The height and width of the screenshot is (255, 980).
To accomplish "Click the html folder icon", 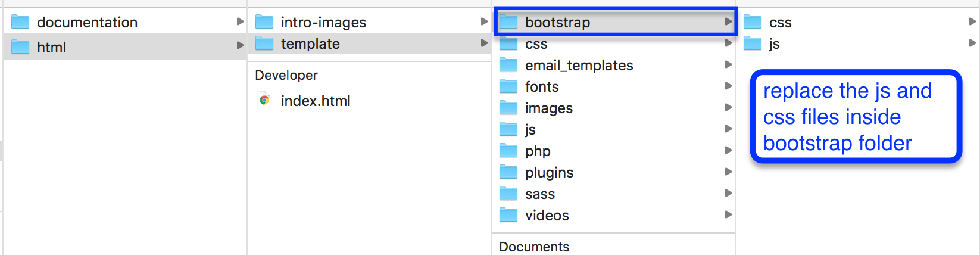I will (20, 47).
